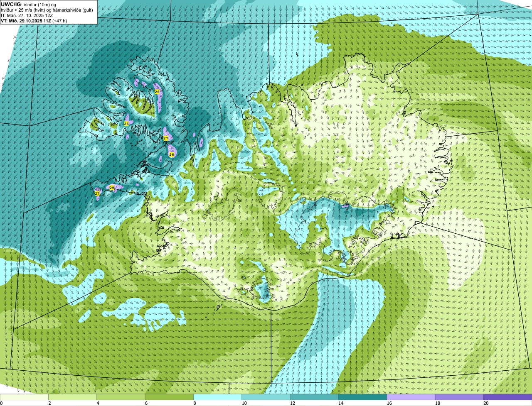Click the legend scale label '0'
Image resolution: width=532 pixels, height=406 pixels.
click(x=1, y=403)
